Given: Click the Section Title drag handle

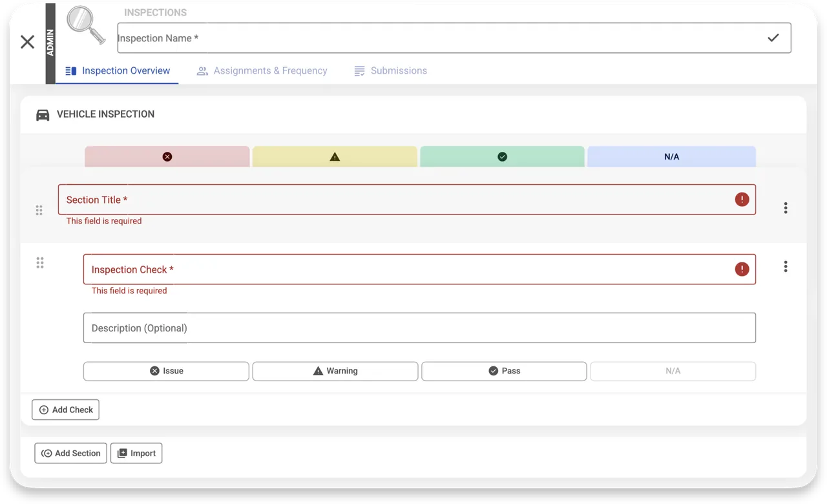Looking at the screenshot, I should [x=39, y=210].
